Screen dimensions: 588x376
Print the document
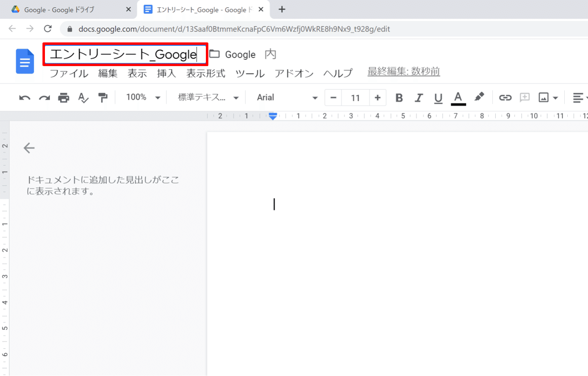coord(64,98)
